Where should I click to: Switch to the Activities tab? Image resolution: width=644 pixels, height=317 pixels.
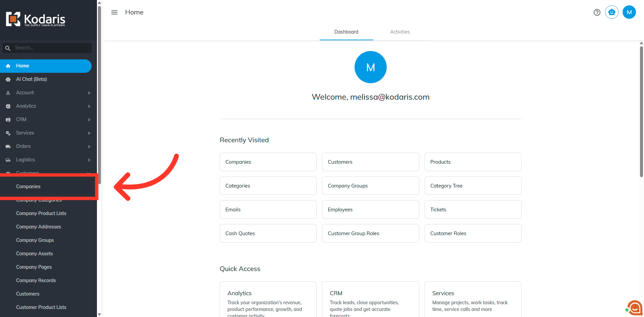pos(400,32)
